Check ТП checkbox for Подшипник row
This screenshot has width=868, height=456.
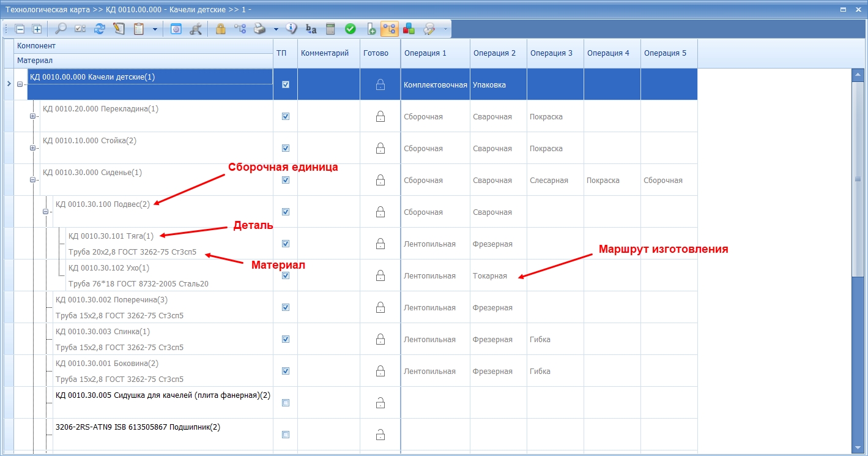(286, 435)
